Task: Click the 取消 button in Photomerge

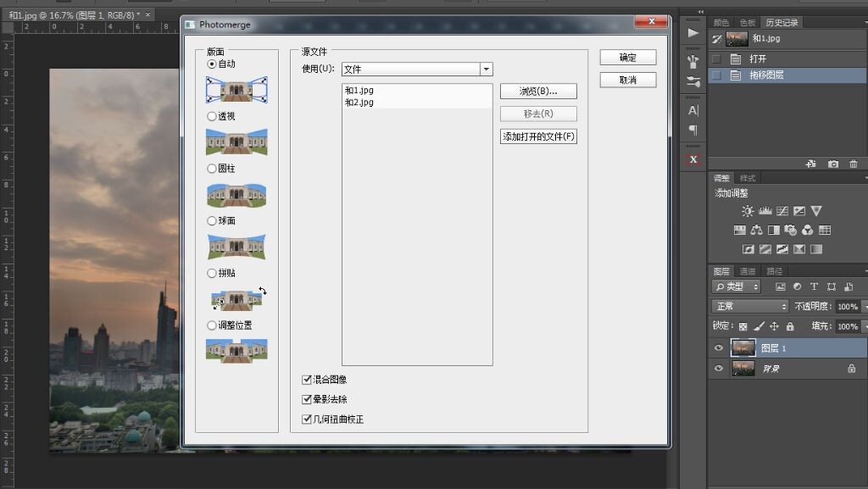Action: pos(628,81)
